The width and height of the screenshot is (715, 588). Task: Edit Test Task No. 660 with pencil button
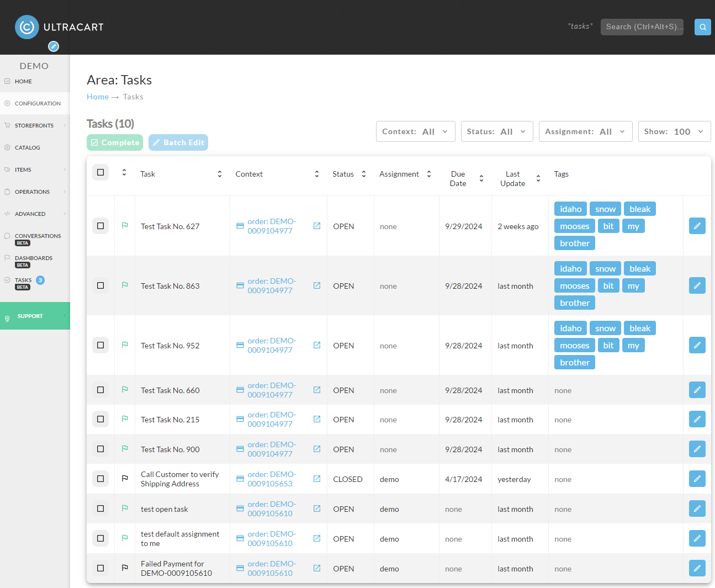pyautogui.click(x=697, y=390)
